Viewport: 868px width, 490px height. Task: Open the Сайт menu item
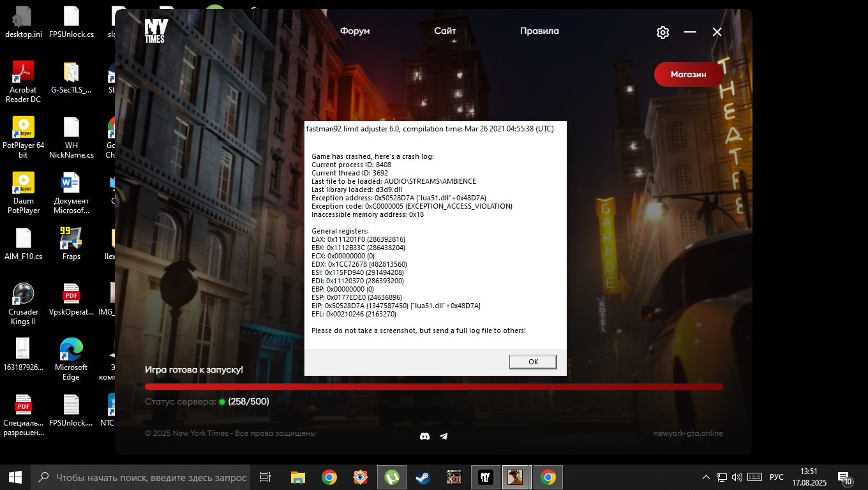[x=445, y=31]
